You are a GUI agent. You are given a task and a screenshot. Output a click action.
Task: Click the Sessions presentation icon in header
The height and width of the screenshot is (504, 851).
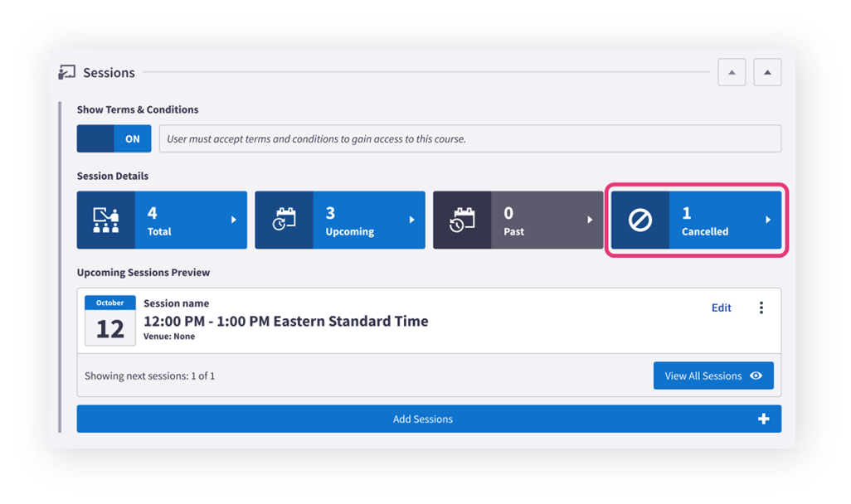pyautogui.click(x=66, y=72)
